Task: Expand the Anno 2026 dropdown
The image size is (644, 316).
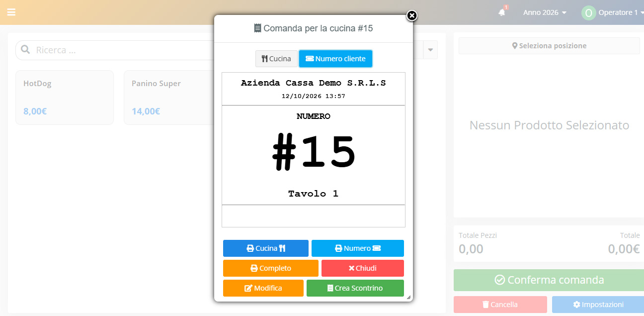Action: coord(545,12)
